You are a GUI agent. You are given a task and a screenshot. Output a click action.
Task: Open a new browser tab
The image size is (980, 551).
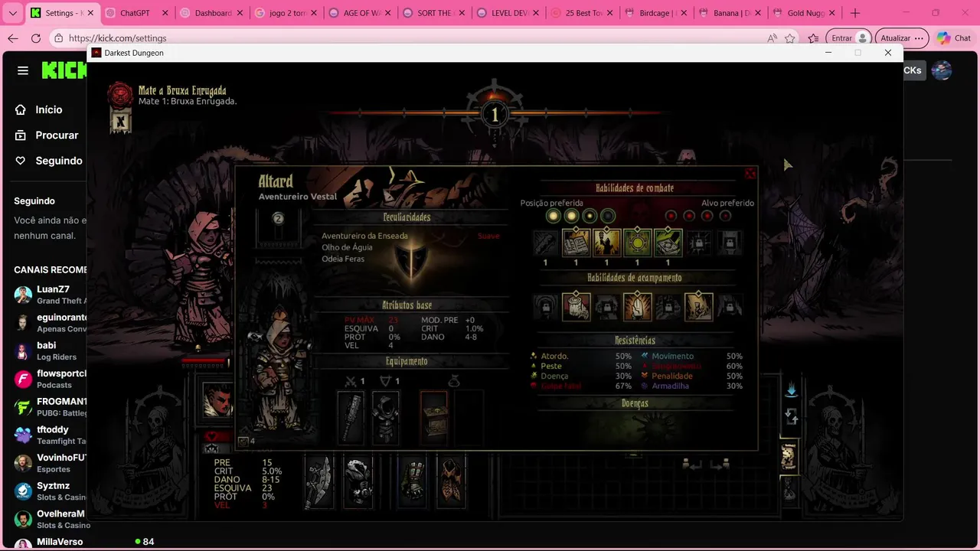click(855, 13)
